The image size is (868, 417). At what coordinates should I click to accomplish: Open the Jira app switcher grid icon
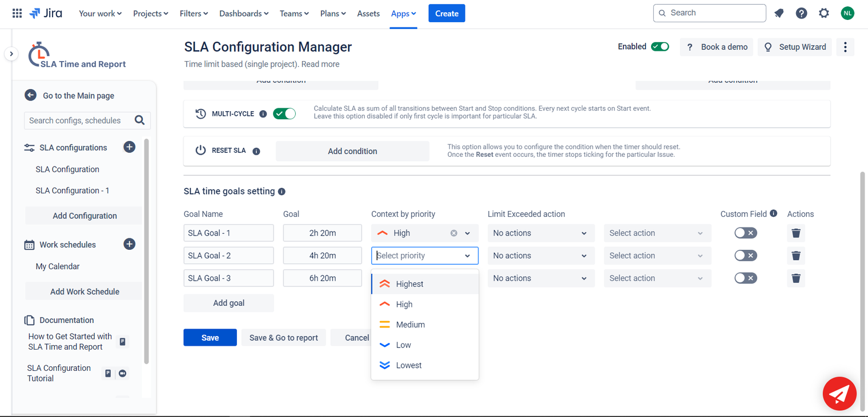[17, 13]
